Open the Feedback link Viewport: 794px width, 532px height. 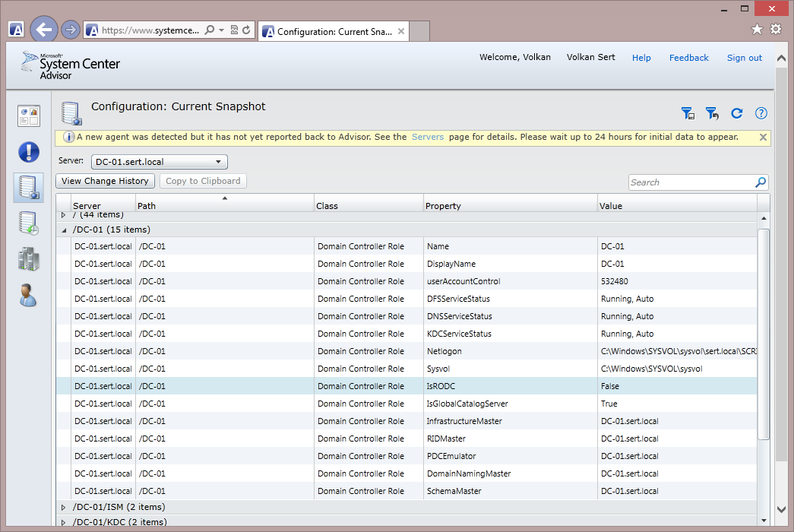coord(688,58)
